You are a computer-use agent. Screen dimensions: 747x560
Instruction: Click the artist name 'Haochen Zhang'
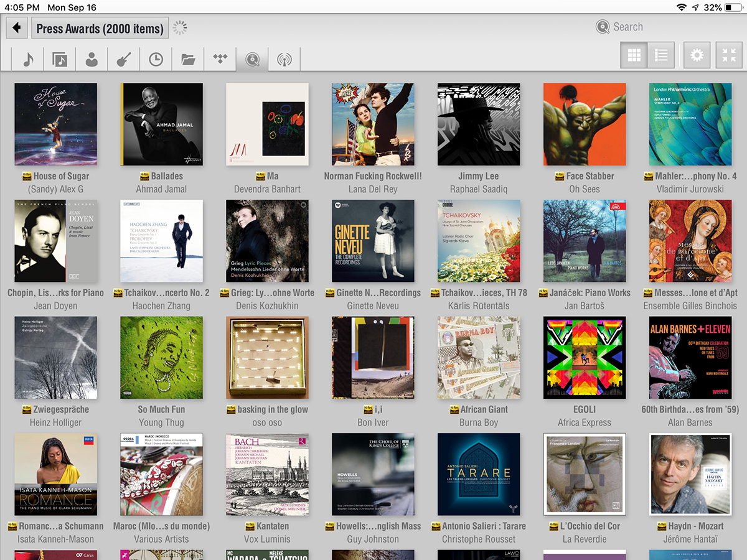[162, 306]
